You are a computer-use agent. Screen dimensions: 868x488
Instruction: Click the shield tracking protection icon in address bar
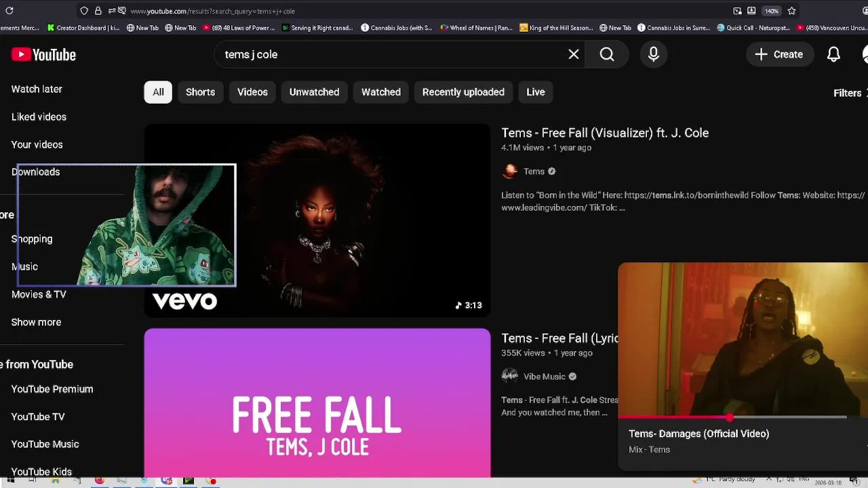pos(84,11)
